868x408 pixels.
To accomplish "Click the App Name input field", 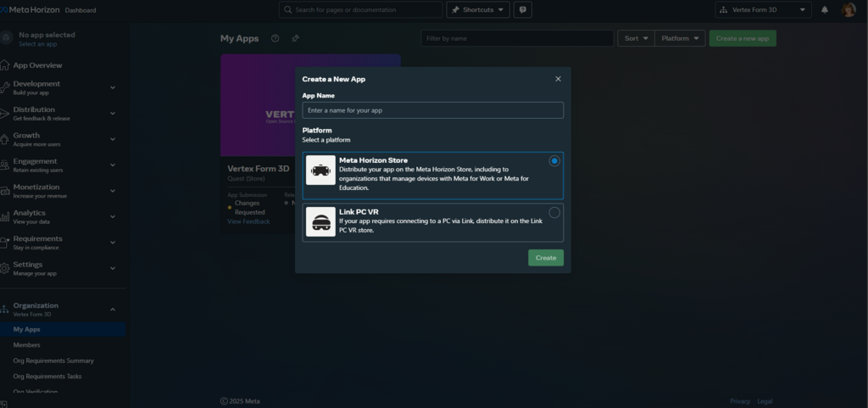I will 432,110.
